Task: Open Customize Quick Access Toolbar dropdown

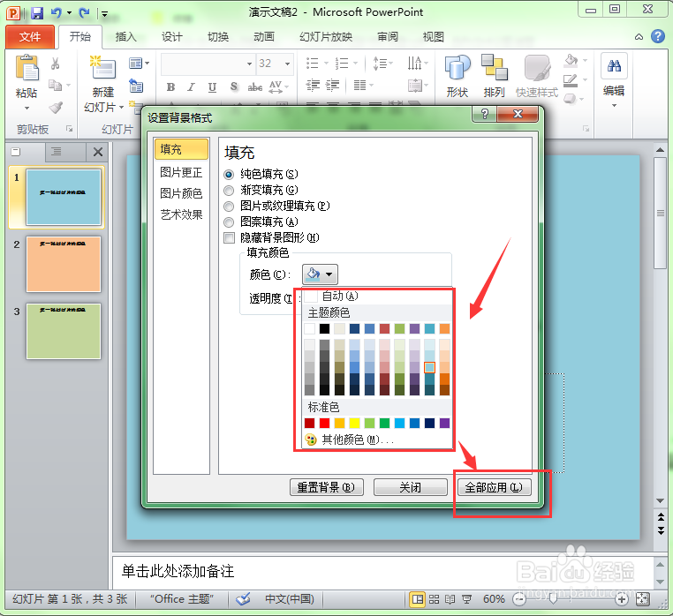Action: [105, 14]
